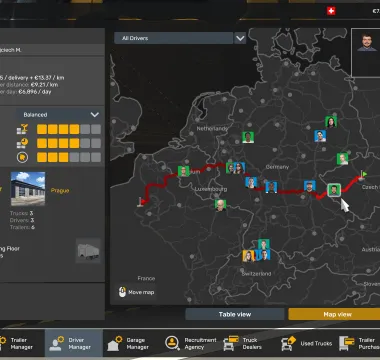Click the Switzerland map label

[x=256, y=273]
